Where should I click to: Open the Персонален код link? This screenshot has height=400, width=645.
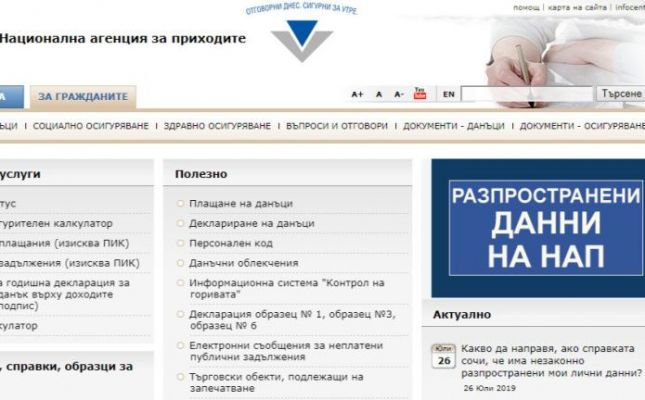click(x=230, y=243)
